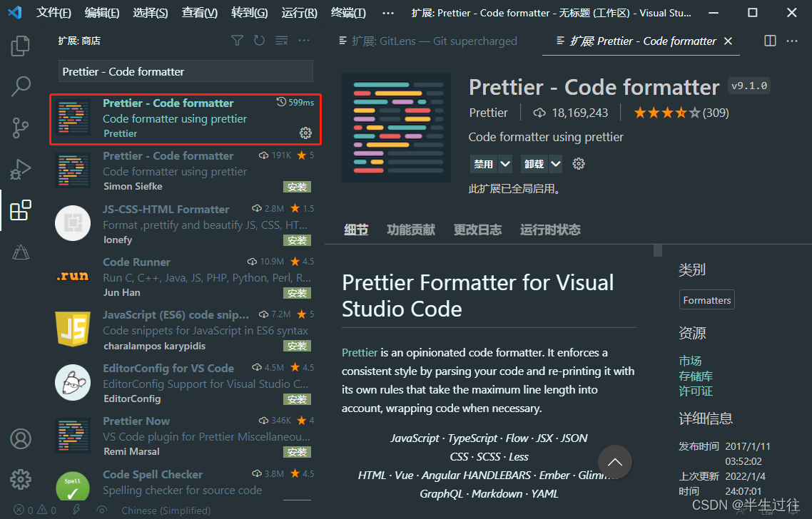Install EditorConfig for VS Code
Image resolution: width=812 pixels, height=519 pixels.
click(297, 399)
